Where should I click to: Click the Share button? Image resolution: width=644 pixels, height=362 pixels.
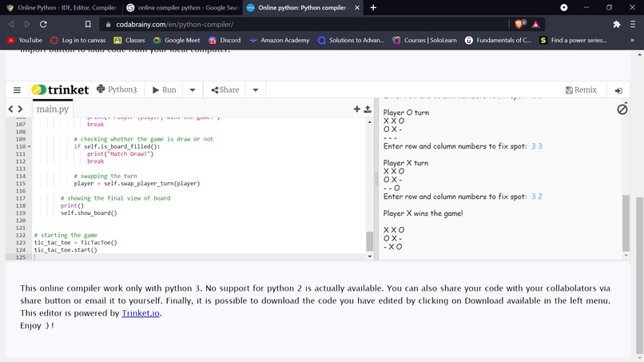pyautogui.click(x=225, y=90)
